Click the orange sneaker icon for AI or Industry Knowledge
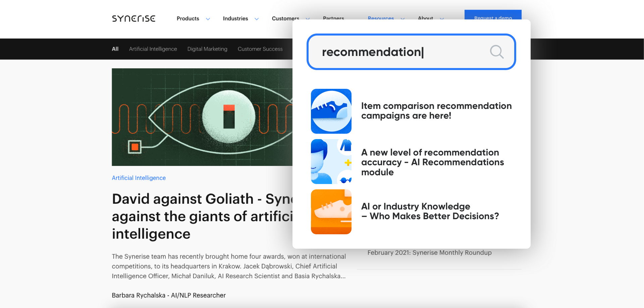This screenshot has width=644, height=308. coord(331,211)
